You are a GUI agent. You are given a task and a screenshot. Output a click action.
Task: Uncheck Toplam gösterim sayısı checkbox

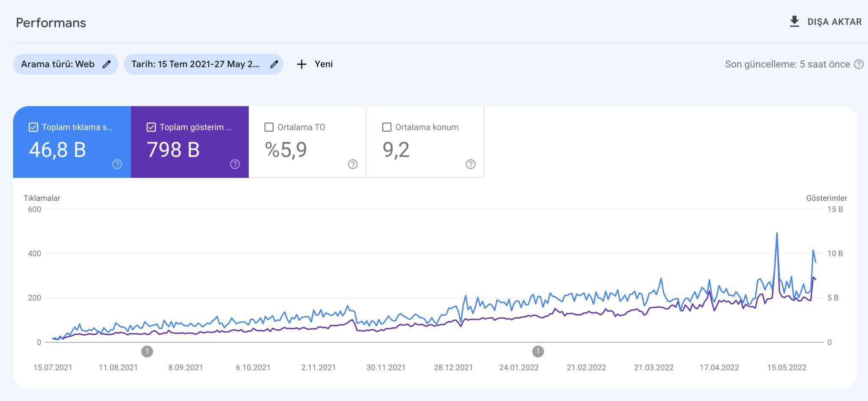click(x=151, y=127)
